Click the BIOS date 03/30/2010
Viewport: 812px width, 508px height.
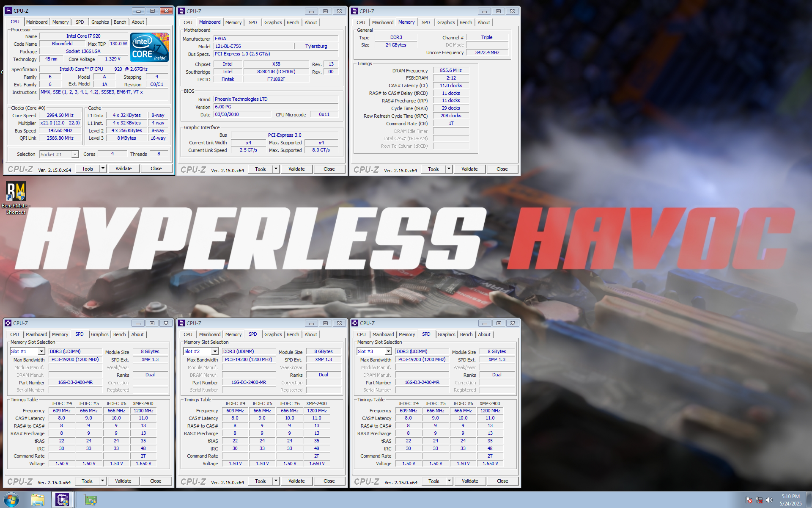point(242,114)
